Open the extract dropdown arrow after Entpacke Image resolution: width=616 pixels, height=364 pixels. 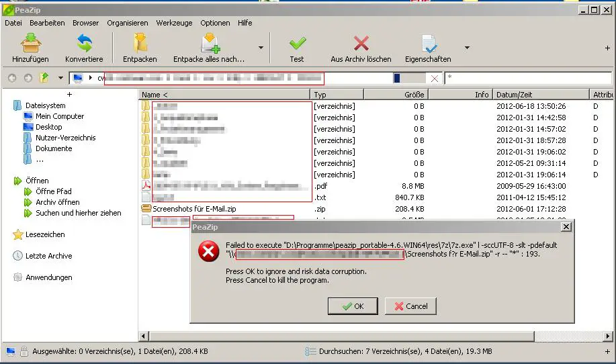click(261, 48)
